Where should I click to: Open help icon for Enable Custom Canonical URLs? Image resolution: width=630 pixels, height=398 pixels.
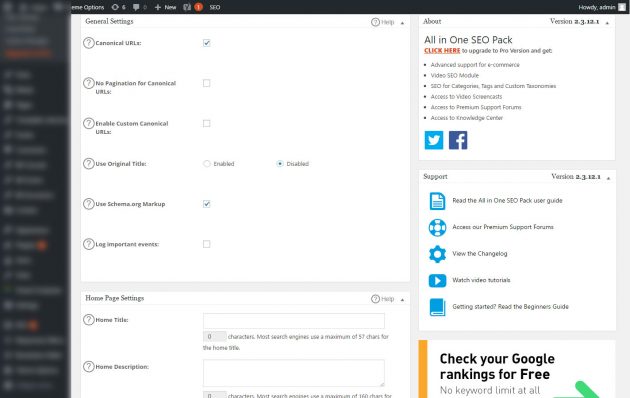[x=88, y=123]
